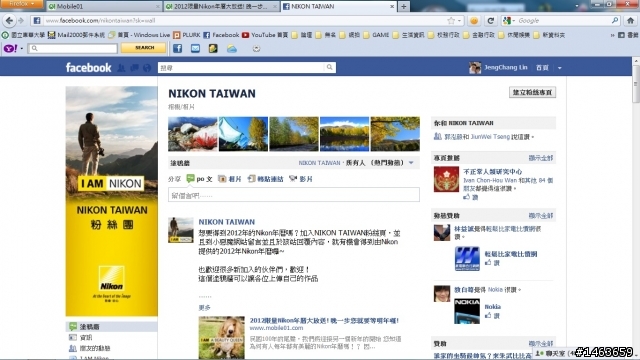Click the dog thumbnail of the shared Mobile01 link

pos(222,338)
